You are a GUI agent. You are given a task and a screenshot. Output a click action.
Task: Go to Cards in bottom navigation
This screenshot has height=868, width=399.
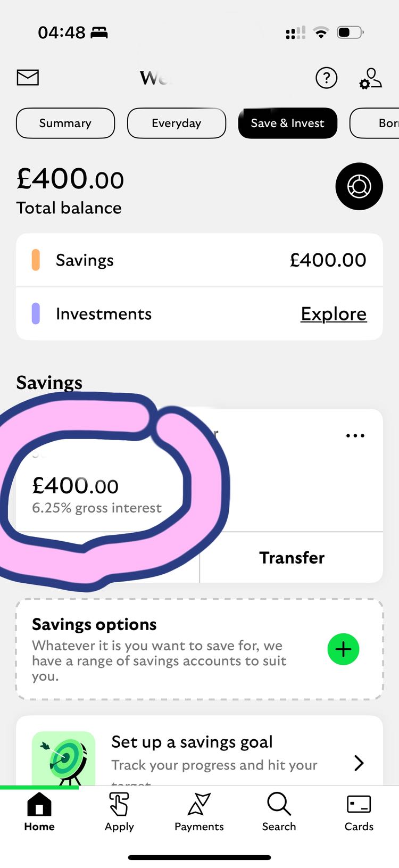359,812
